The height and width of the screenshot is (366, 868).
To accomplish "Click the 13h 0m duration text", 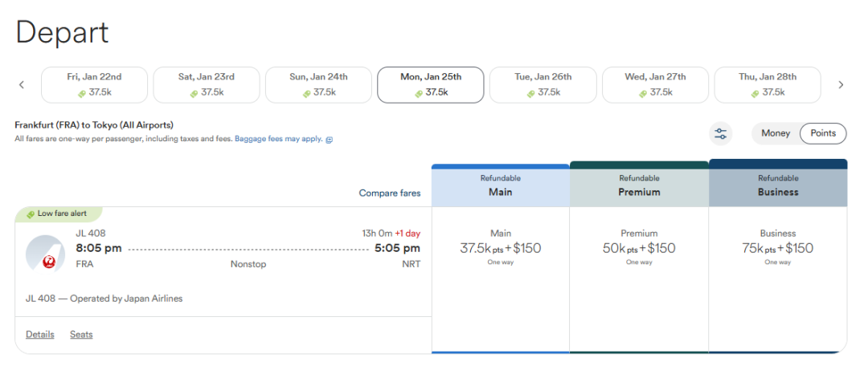I will click(376, 234).
